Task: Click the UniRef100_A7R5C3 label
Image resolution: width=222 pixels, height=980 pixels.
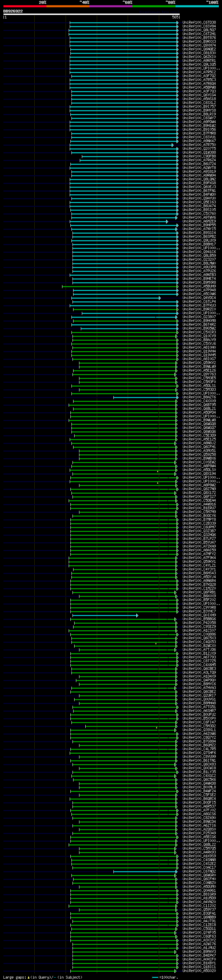Action: [199, 80]
